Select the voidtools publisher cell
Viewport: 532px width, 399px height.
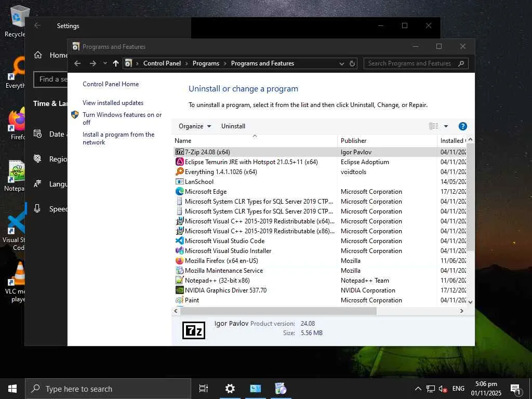point(353,171)
